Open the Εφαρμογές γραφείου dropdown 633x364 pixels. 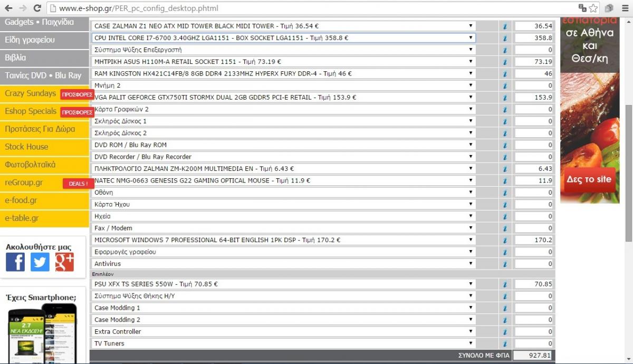pos(283,252)
